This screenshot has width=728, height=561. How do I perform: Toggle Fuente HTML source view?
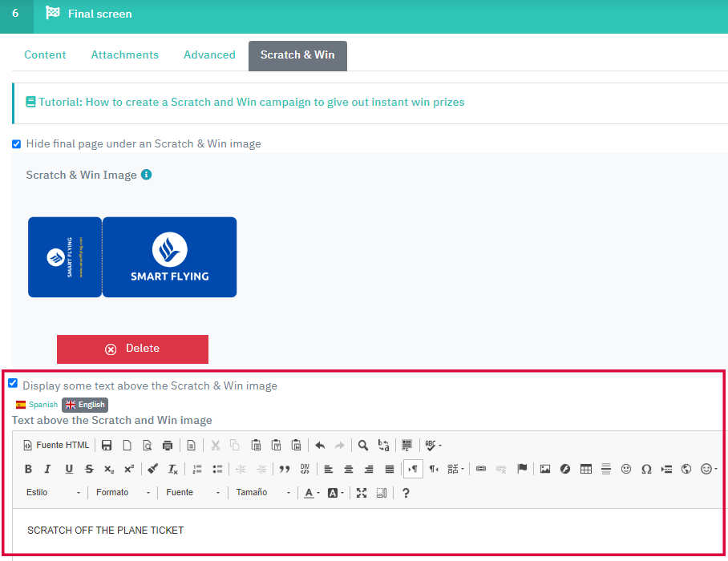pyautogui.click(x=55, y=446)
